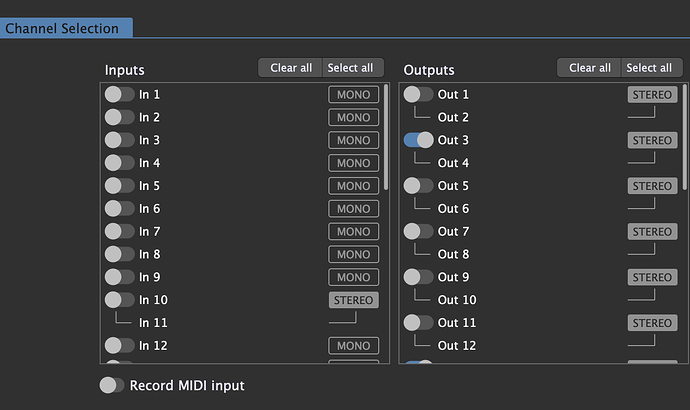Clear all output channels

[590, 68]
